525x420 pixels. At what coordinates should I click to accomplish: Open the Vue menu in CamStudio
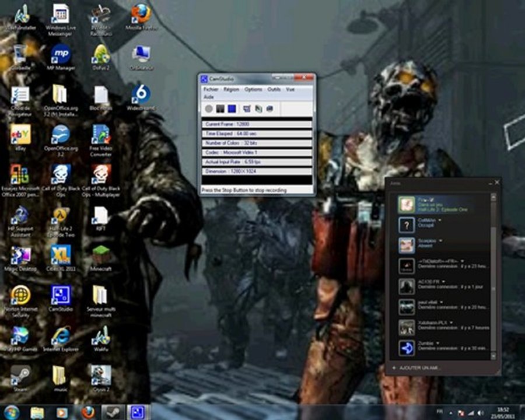pyautogui.click(x=290, y=89)
